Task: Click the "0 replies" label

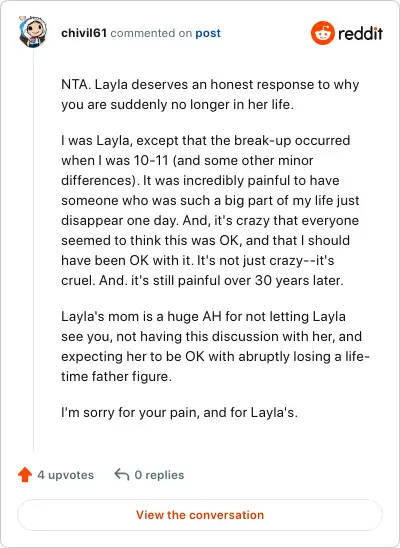Action: (x=159, y=475)
